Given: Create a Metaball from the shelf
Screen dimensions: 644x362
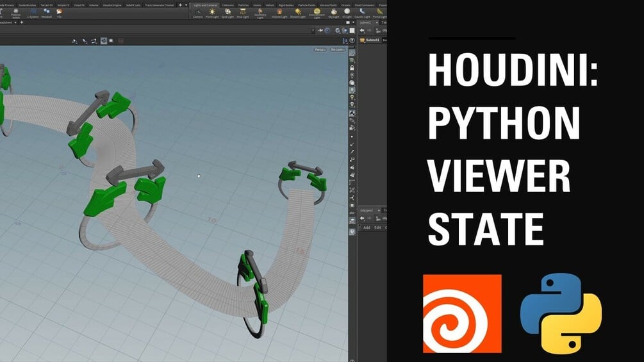Looking at the screenshot, I should tap(47, 13).
